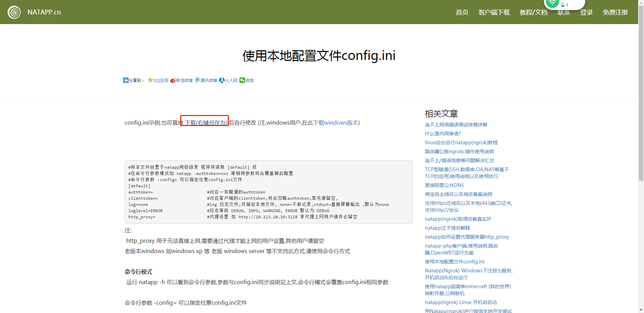Screen dimensions: 644x313
Task: Click the NATAPP spiral logo icon
Action: (14, 12)
